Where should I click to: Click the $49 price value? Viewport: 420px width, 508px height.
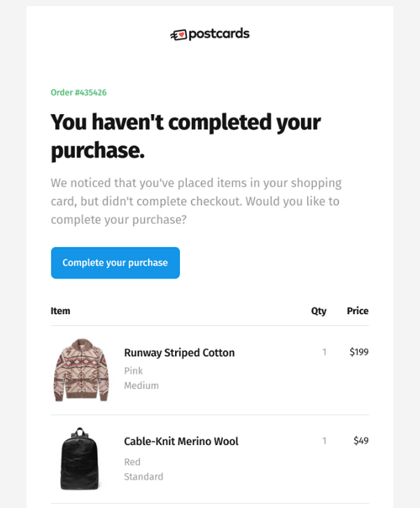(361, 441)
